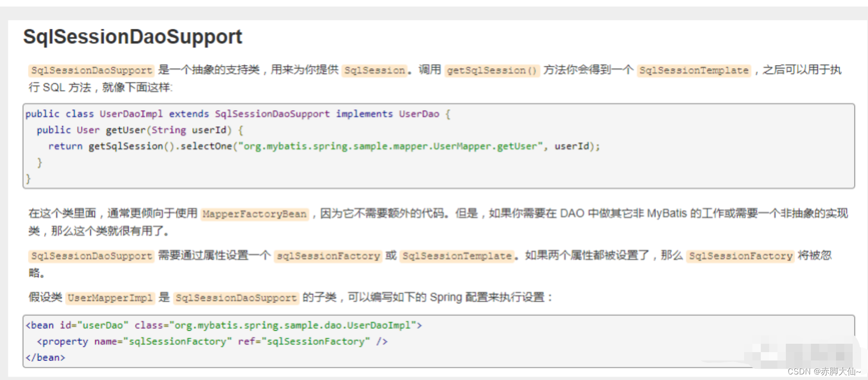Click the 'SqlSessionTemplate' code tag in first paragraph
Image resolution: width=868 pixels, height=380 pixels.
[694, 70]
